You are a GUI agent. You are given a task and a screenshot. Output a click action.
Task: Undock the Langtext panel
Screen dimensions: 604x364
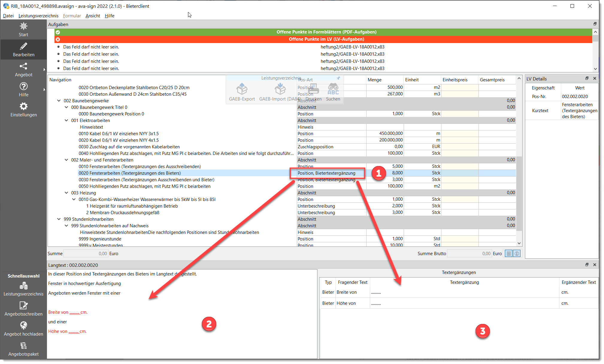(587, 265)
